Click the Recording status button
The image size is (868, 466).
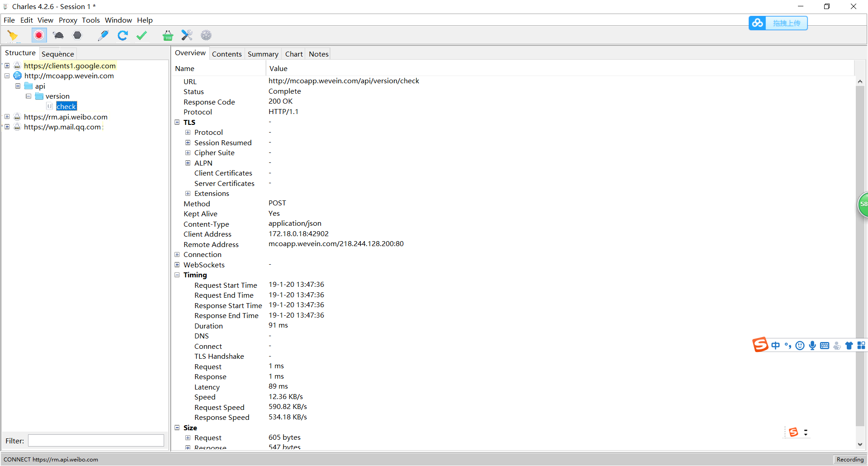(x=850, y=459)
